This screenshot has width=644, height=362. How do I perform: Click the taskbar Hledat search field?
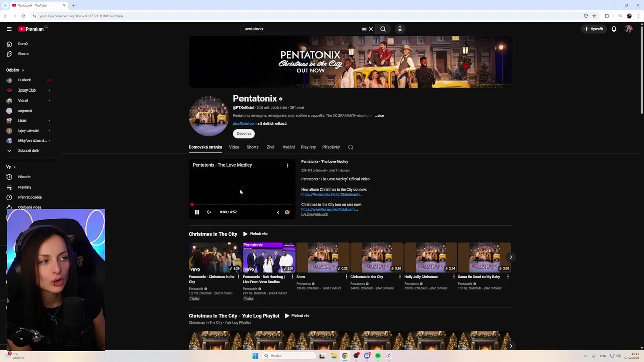290,356
